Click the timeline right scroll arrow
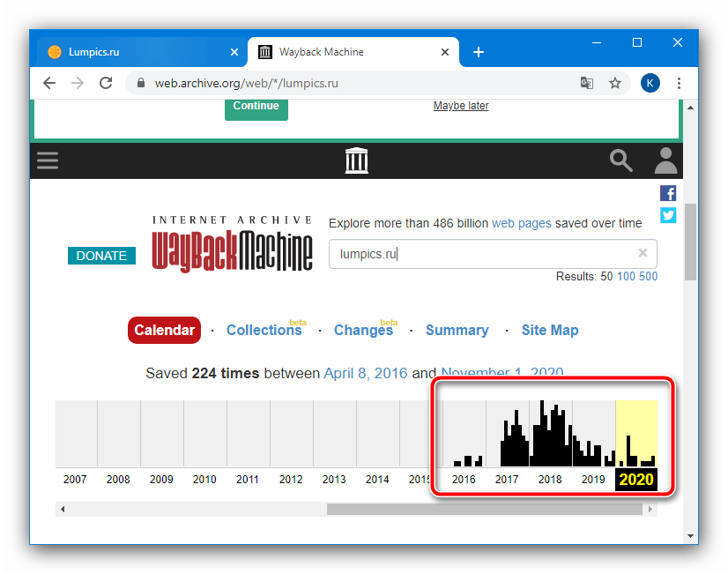Screen dimensions: 728x574 pos(650,509)
